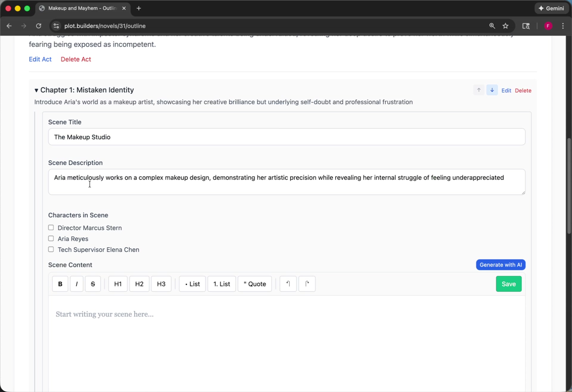Check Aria Reyes character checkbox

pyautogui.click(x=51, y=239)
